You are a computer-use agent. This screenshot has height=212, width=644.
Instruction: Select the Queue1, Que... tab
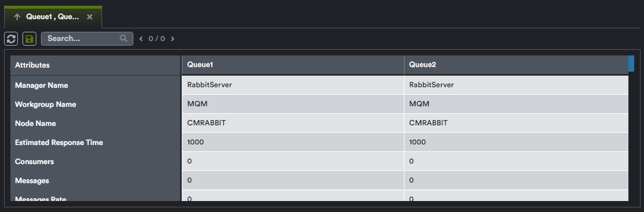(53, 17)
